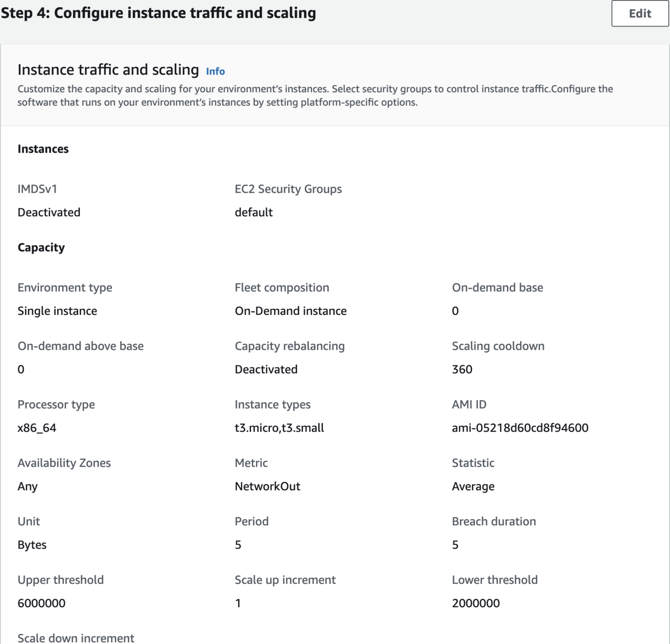
Task: Click the On-Demand instance fleet composition value
Action: click(x=290, y=311)
